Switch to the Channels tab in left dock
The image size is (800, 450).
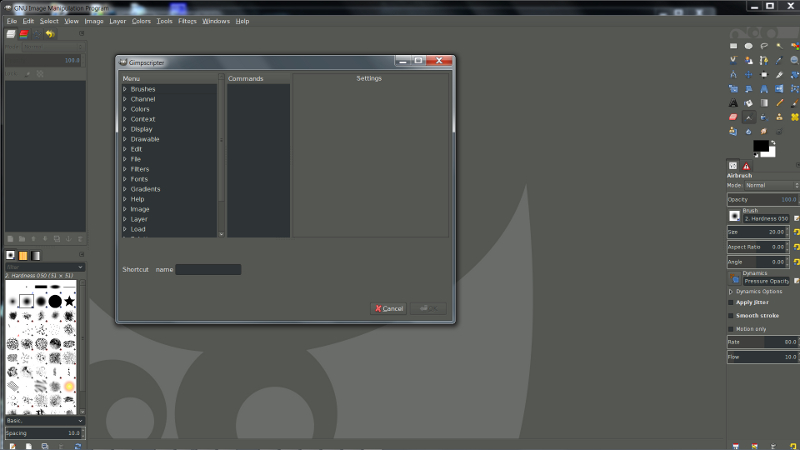click(23, 34)
